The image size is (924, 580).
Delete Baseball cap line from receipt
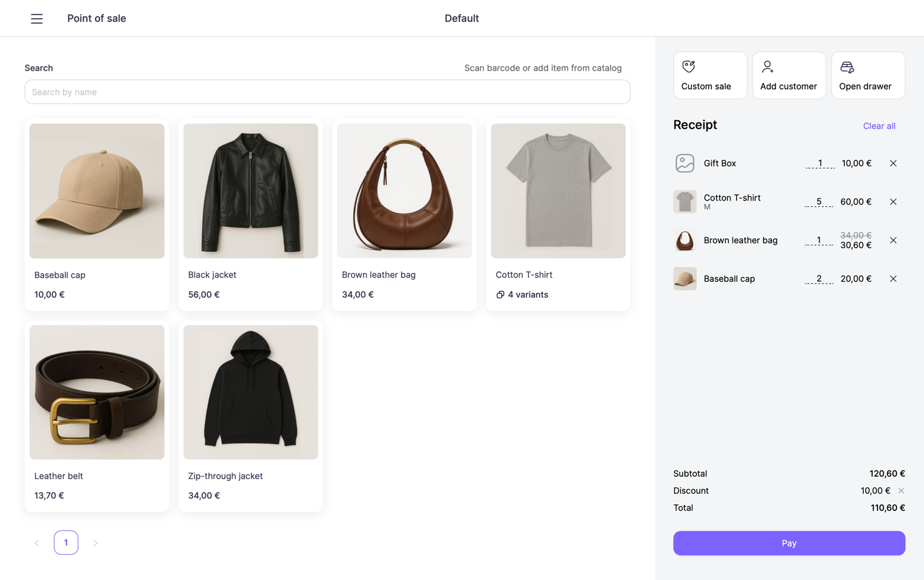(893, 279)
